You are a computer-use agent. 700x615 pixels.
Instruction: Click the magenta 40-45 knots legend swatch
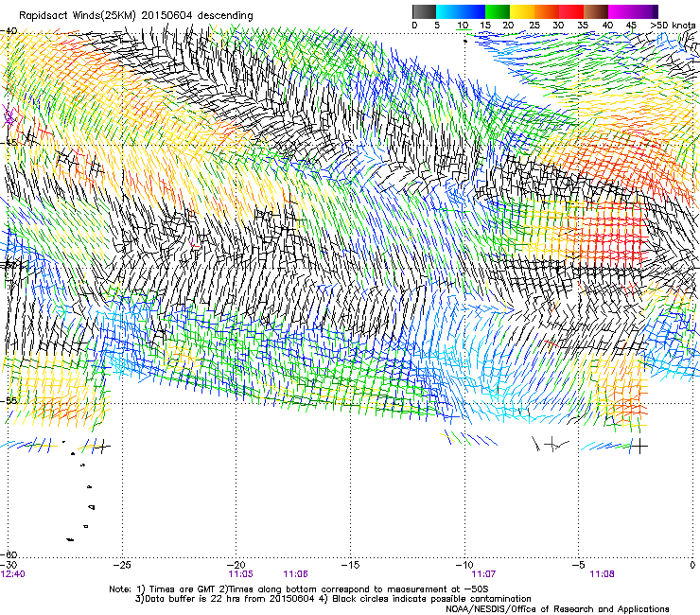click(x=621, y=11)
